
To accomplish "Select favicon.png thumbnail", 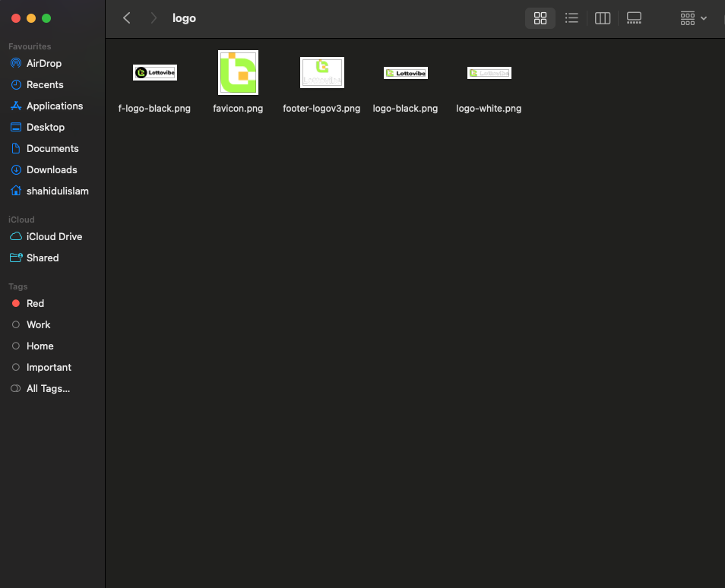I will 238,73.
